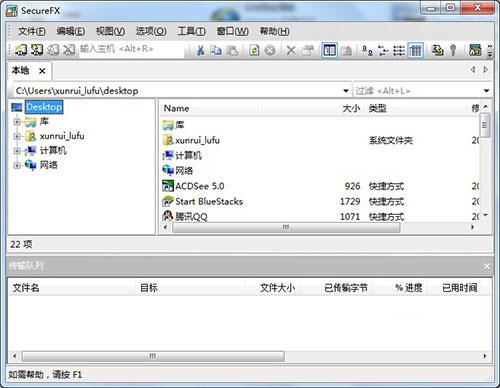This screenshot has width=500, height=388.
Task: Select 计算机 in the folder tree
Action: click(x=53, y=151)
